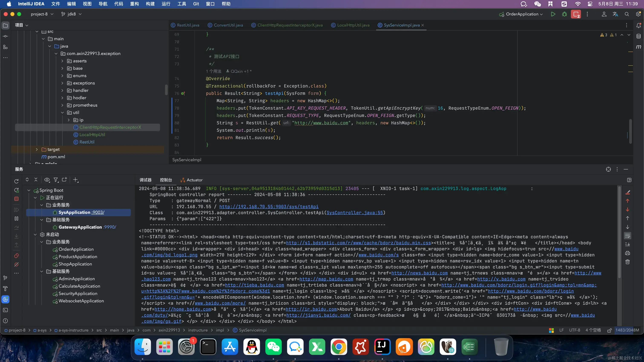
Task: Expand the target folder in project tree
Action: click(x=37, y=149)
